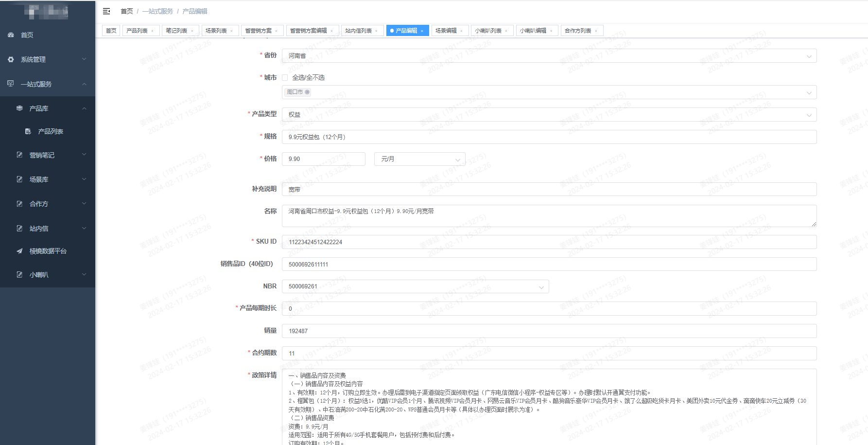Close the 省营销方案编辑 tab
The image size is (868, 445).
point(332,31)
